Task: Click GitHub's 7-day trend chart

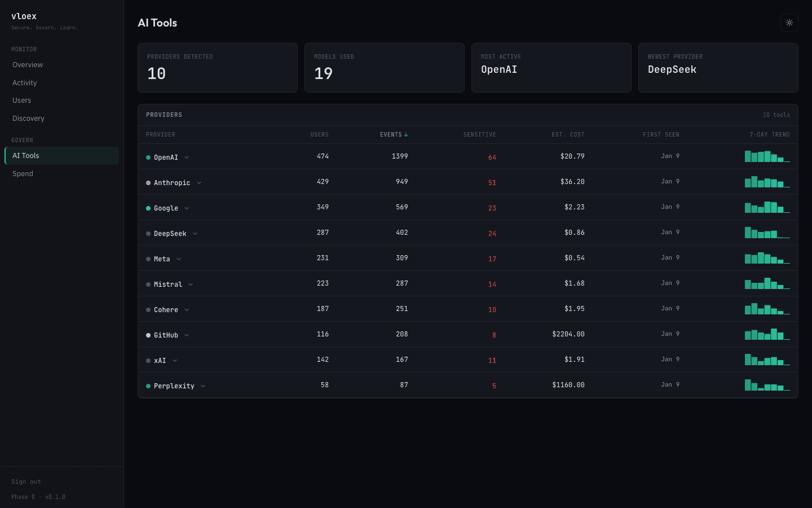Action: coord(767,334)
